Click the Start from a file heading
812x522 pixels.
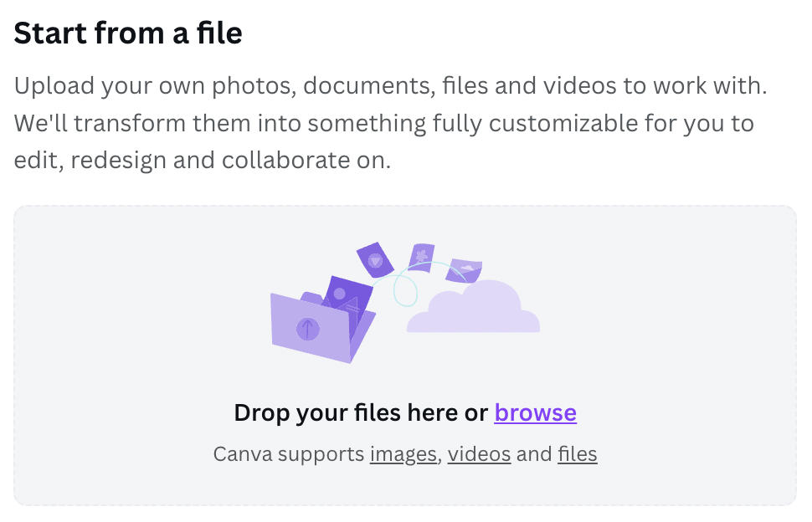(128, 33)
